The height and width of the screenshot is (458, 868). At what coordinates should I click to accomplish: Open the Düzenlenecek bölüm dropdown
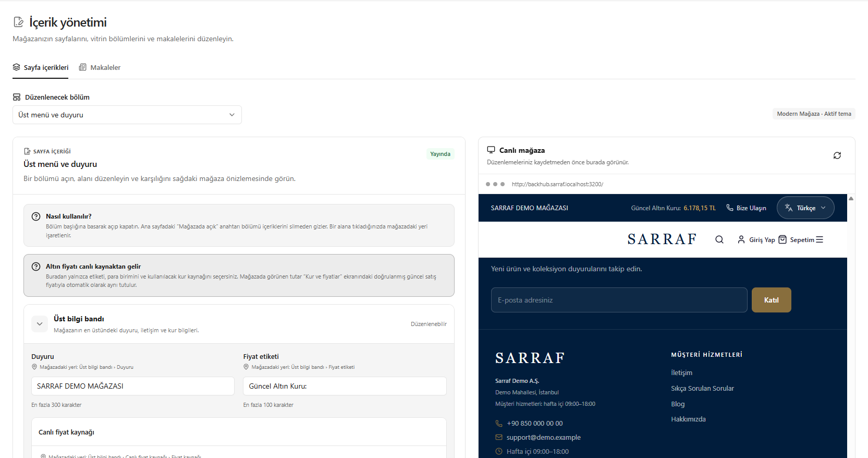[127, 115]
